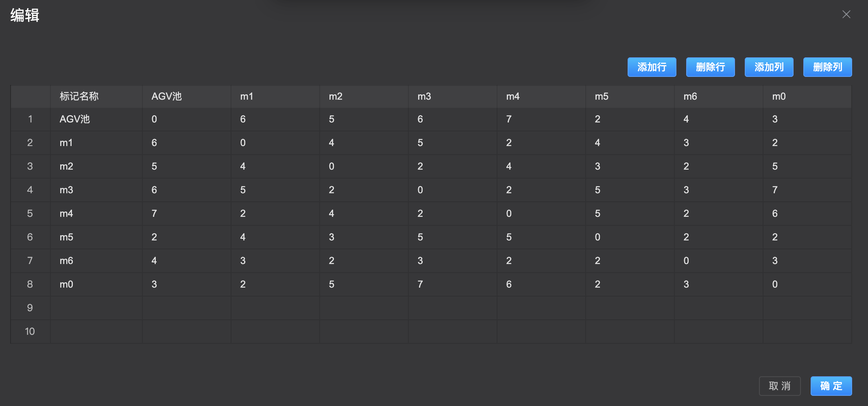This screenshot has width=868, height=406.
Task: Click empty name cell in row 9
Action: (x=96, y=308)
